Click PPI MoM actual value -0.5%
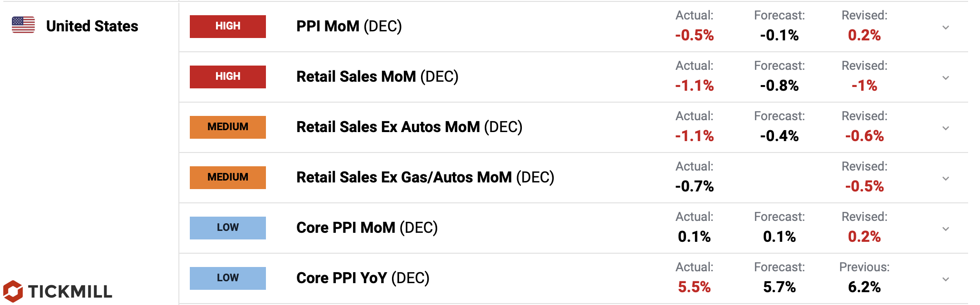This screenshot has height=305, width=980. [x=694, y=35]
